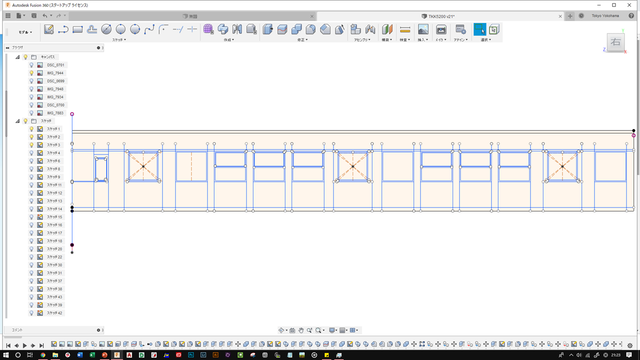Click the purple Create Form icon
640x360 pixels.
click(209, 29)
